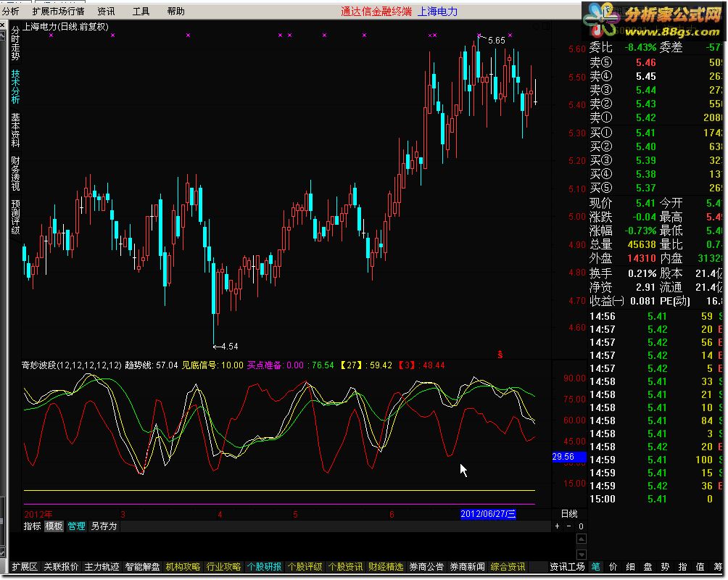The height and width of the screenshot is (580, 728).
Task: Show the 预测评级 side tab
Action: click(15, 217)
